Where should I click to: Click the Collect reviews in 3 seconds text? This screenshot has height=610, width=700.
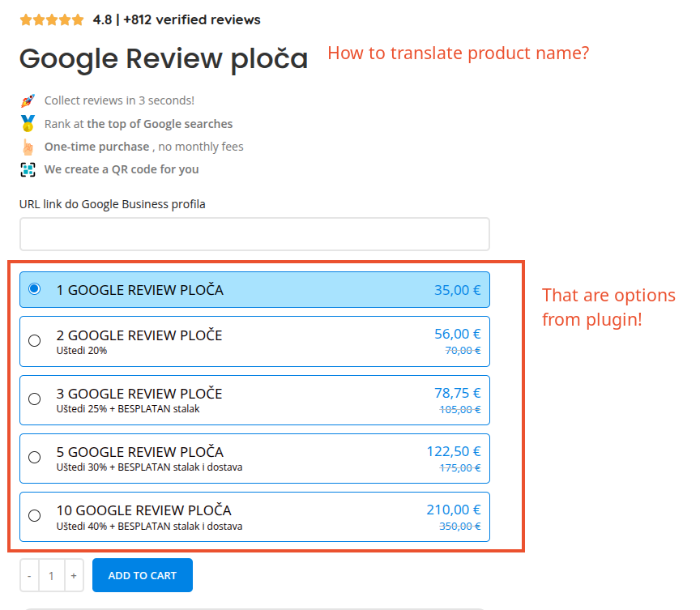120,100
